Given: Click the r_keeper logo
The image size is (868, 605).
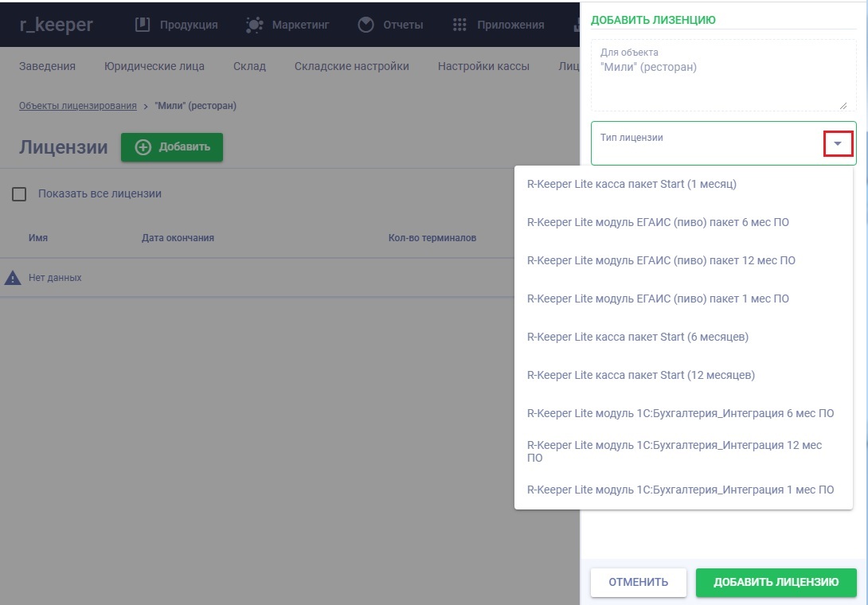Looking at the screenshot, I should pyautogui.click(x=56, y=25).
